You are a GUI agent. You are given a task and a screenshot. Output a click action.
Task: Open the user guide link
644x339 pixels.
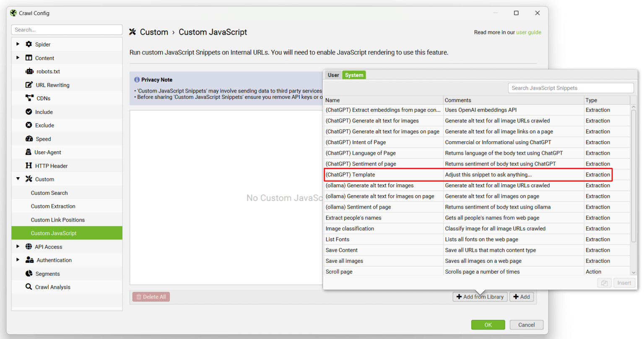click(528, 32)
